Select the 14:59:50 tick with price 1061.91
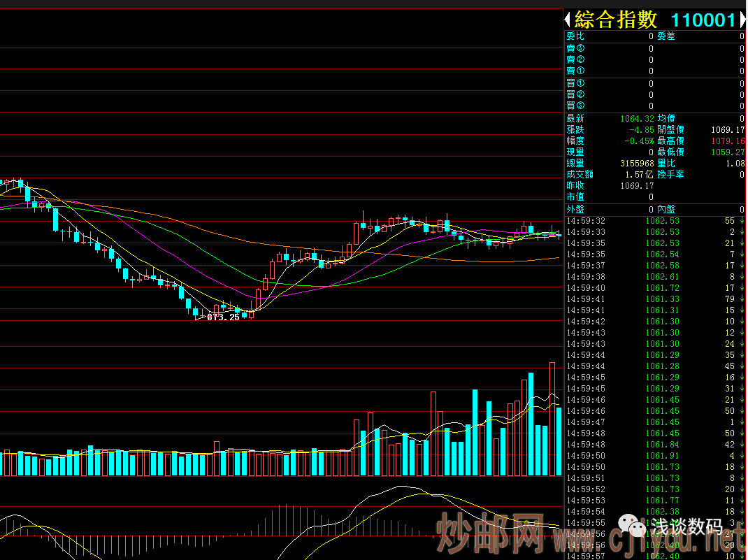Screen dimensions: 748x560 click(x=662, y=456)
